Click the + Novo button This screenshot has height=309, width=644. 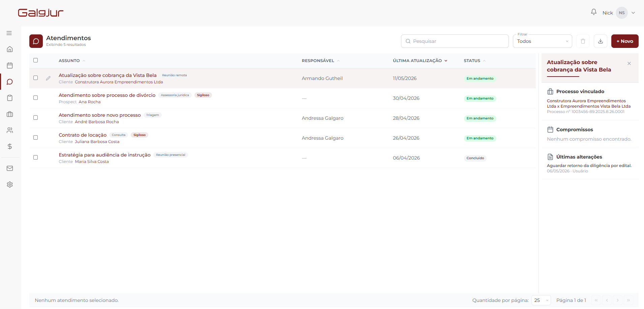(x=625, y=41)
